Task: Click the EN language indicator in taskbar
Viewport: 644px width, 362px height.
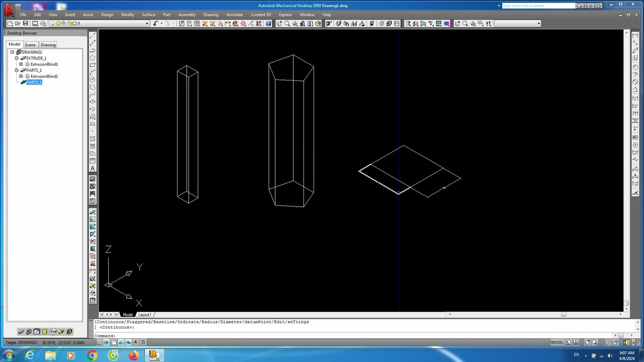Action: coord(576,355)
